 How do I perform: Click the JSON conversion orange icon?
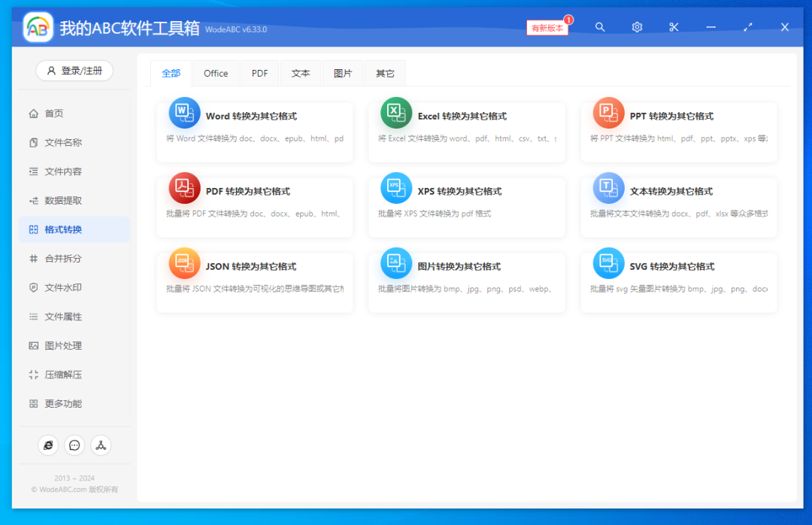pos(184,262)
